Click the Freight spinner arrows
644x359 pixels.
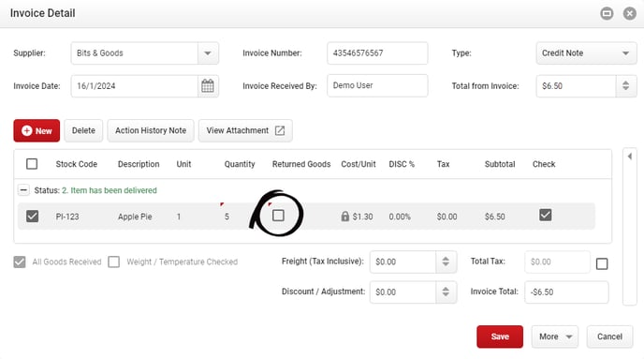(446, 262)
